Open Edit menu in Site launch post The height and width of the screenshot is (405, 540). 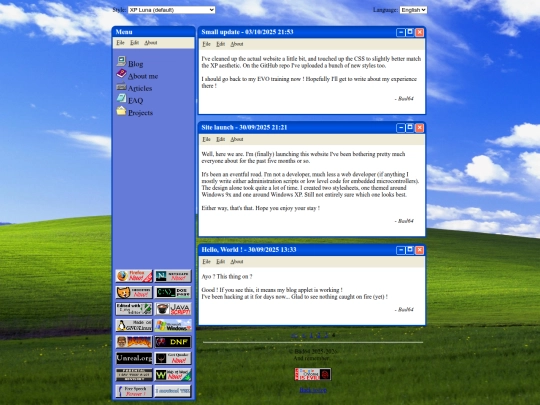pyautogui.click(x=220, y=139)
